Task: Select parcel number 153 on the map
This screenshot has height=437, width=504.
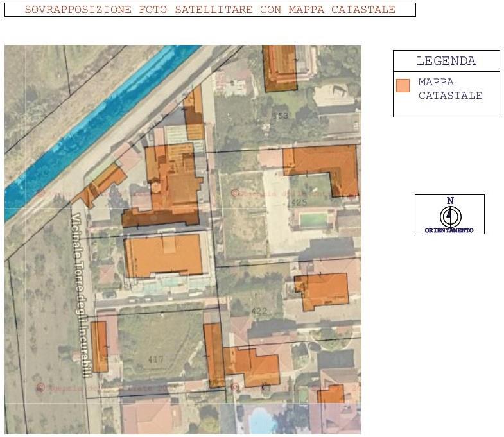Action: coord(280,116)
